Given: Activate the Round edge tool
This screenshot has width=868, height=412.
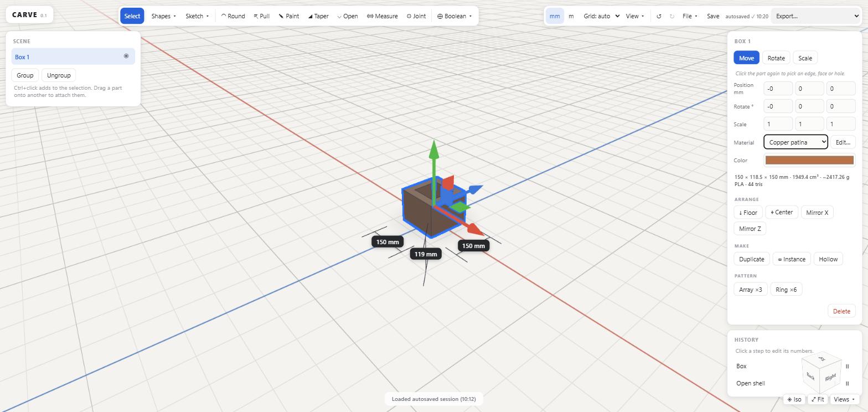Looking at the screenshot, I should pyautogui.click(x=233, y=16).
